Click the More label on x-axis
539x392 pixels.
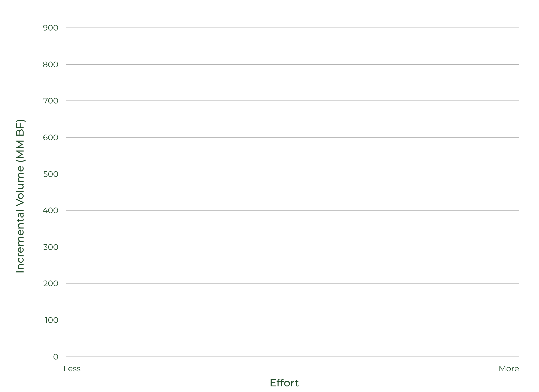(x=509, y=369)
